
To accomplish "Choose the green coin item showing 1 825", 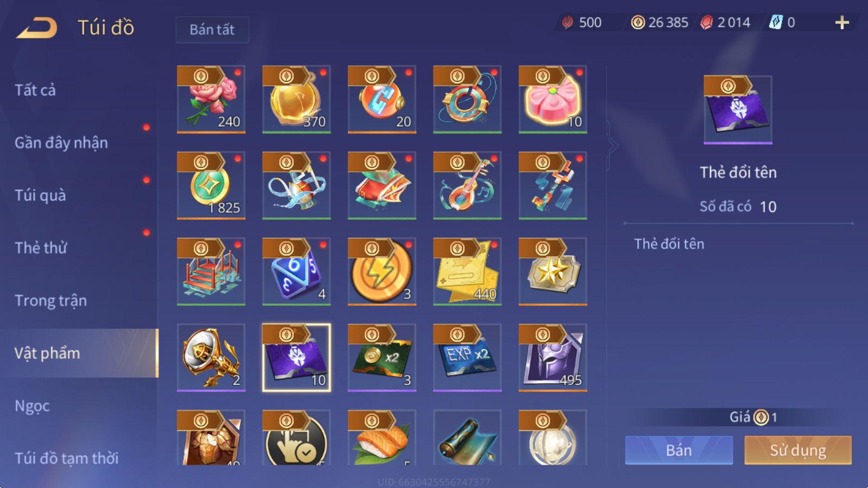I will click(x=211, y=185).
